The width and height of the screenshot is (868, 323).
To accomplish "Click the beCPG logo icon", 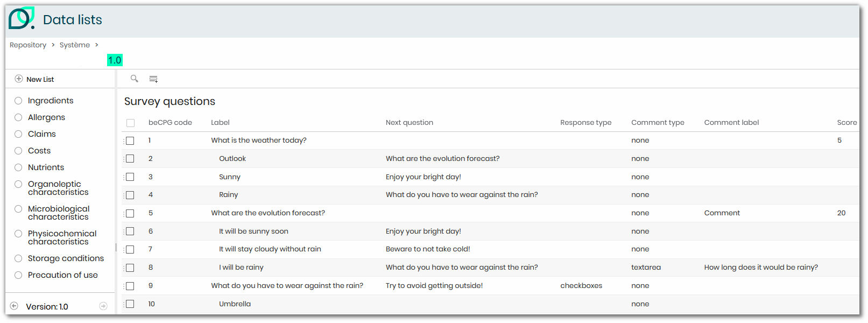I will [22, 18].
